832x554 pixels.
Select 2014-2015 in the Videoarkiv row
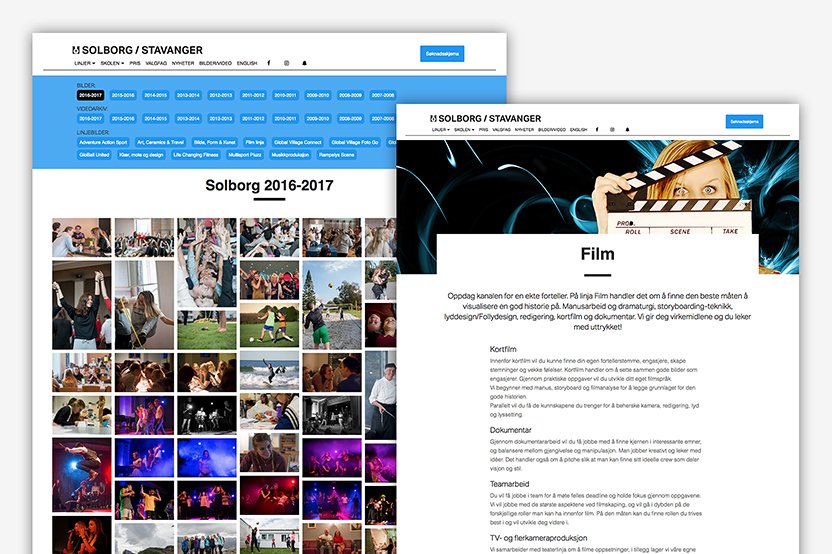point(155,118)
